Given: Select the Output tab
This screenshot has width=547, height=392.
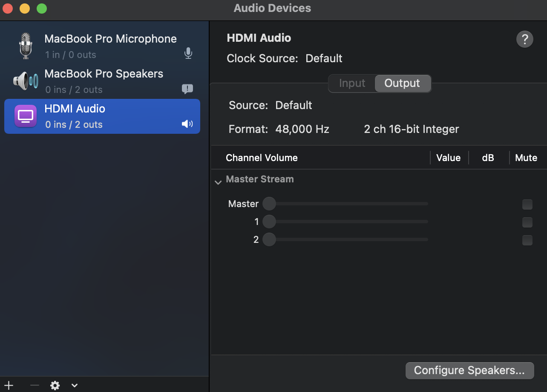Looking at the screenshot, I should [402, 83].
